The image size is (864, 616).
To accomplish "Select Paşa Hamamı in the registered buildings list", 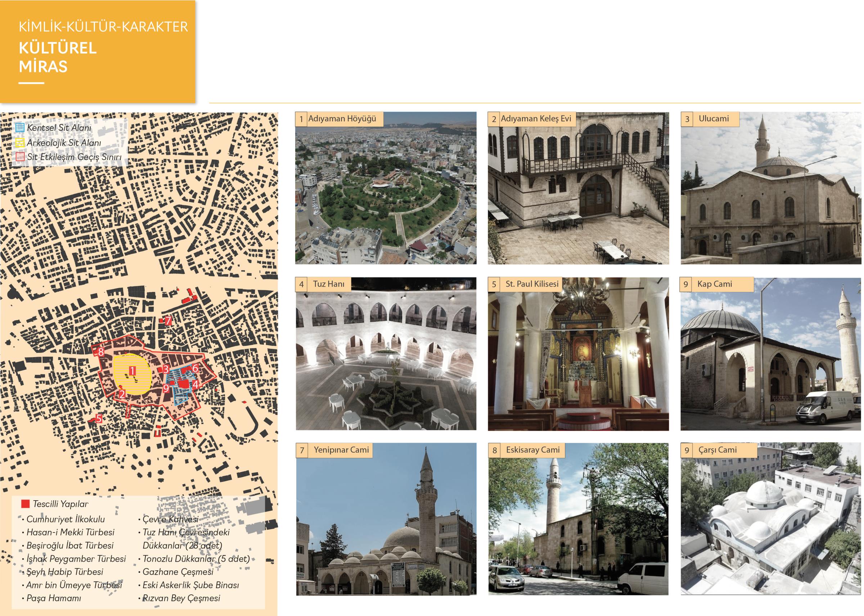I will 54,598.
